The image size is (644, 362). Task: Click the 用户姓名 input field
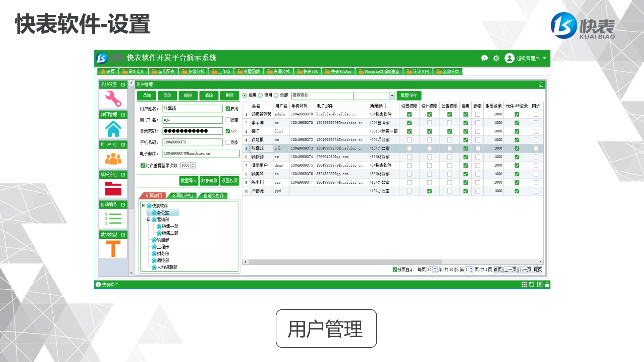pyautogui.click(x=193, y=109)
